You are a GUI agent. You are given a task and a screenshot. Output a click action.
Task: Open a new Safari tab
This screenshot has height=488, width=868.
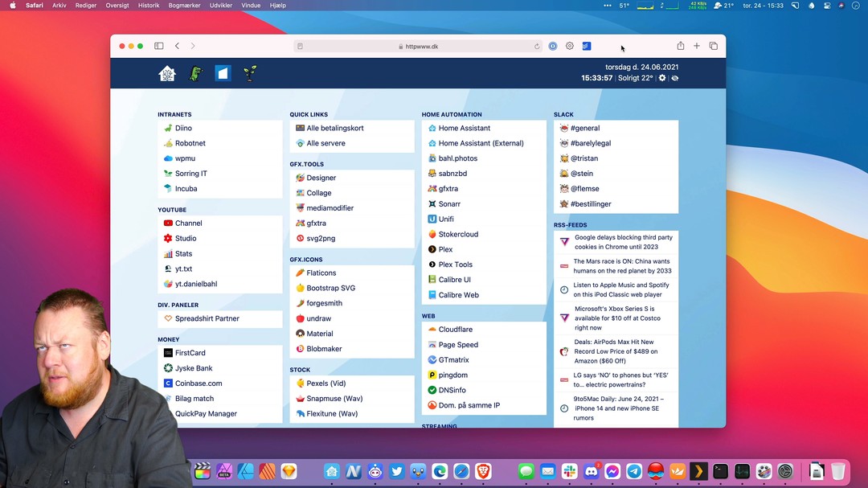pyautogui.click(x=697, y=46)
